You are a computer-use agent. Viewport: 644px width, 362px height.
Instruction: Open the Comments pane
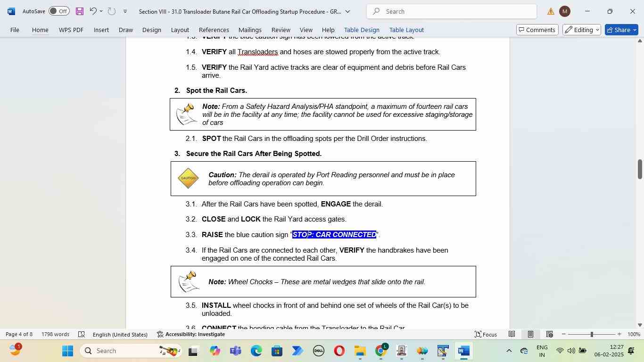(537, 30)
